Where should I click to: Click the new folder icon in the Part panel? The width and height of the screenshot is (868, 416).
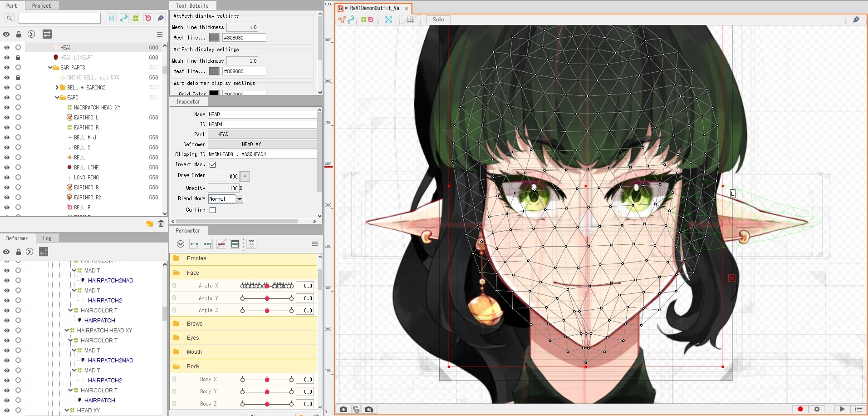(x=149, y=223)
